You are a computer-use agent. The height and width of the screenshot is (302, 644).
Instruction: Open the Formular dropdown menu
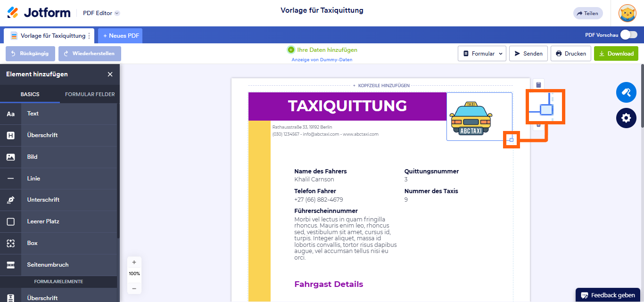pyautogui.click(x=482, y=53)
